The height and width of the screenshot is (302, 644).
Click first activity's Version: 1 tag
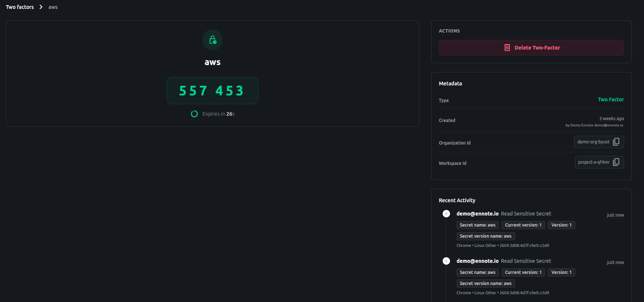click(562, 225)
